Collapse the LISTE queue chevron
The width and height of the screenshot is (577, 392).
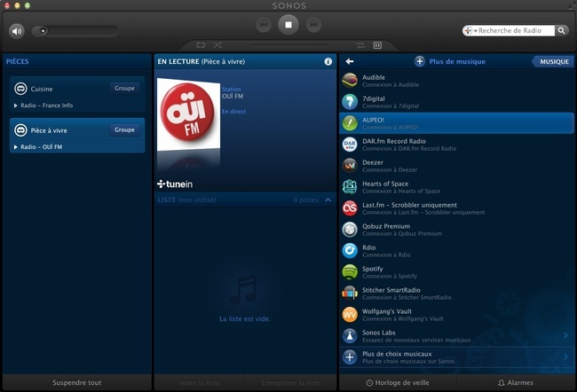328,200
